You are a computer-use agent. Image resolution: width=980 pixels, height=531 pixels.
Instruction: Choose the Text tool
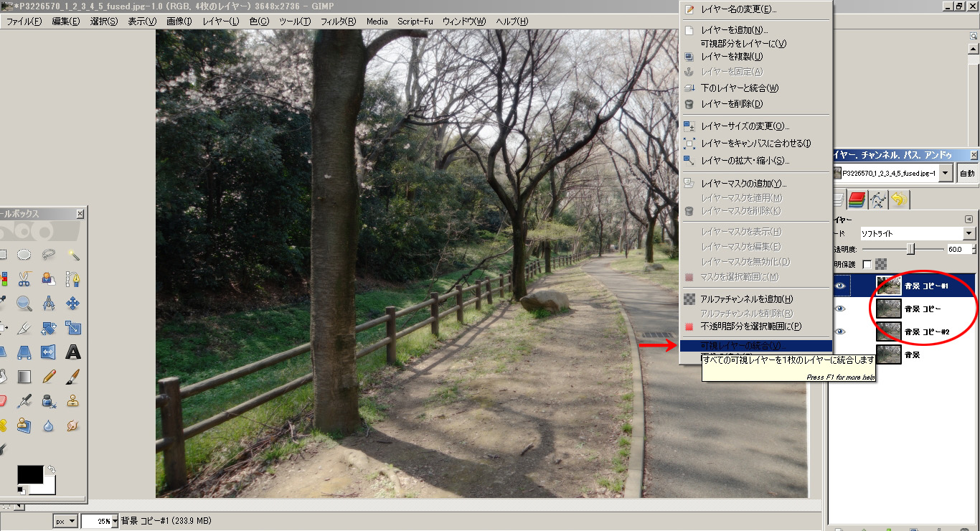pos(73,352)
